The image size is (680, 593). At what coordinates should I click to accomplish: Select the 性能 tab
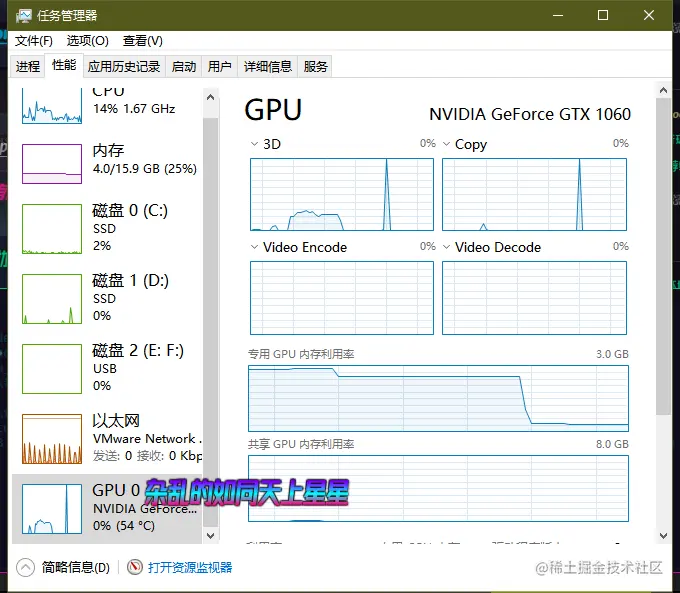pos(64,66)
